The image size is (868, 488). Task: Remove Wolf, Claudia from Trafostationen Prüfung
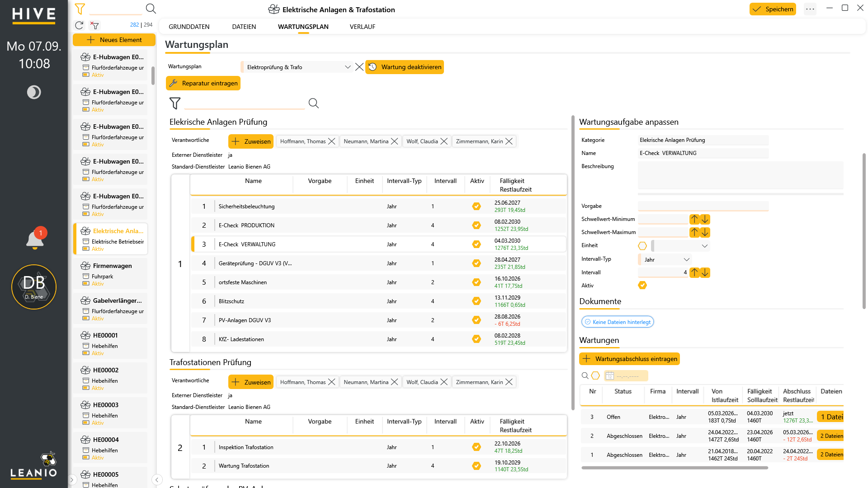444,382
